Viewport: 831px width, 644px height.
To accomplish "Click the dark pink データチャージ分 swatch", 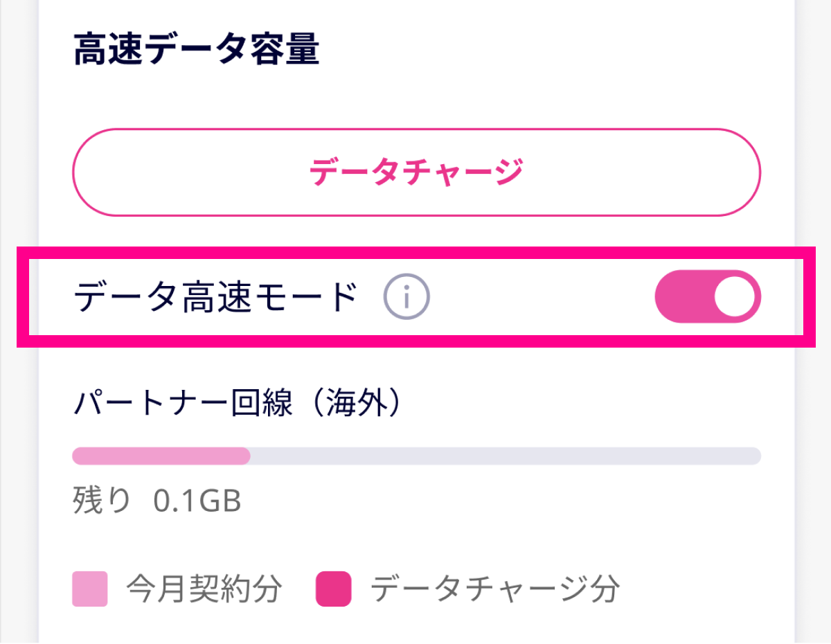I will pos(334,589).
